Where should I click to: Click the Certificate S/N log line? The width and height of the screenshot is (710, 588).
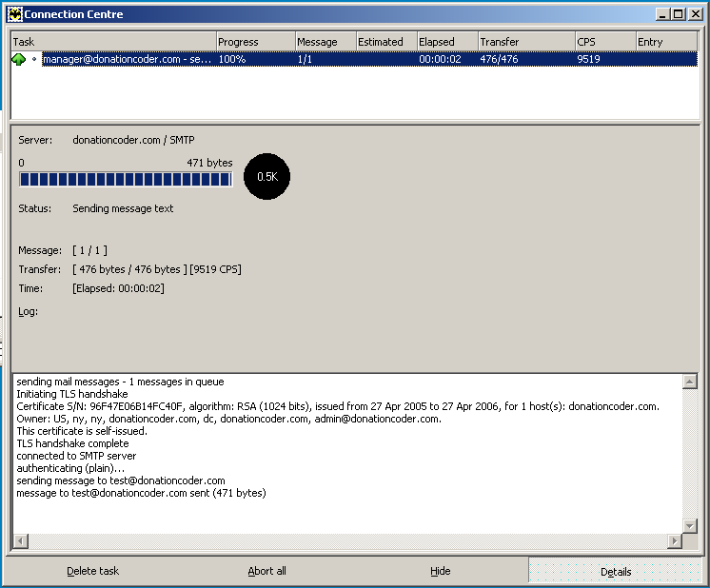[x=338, y=406]
